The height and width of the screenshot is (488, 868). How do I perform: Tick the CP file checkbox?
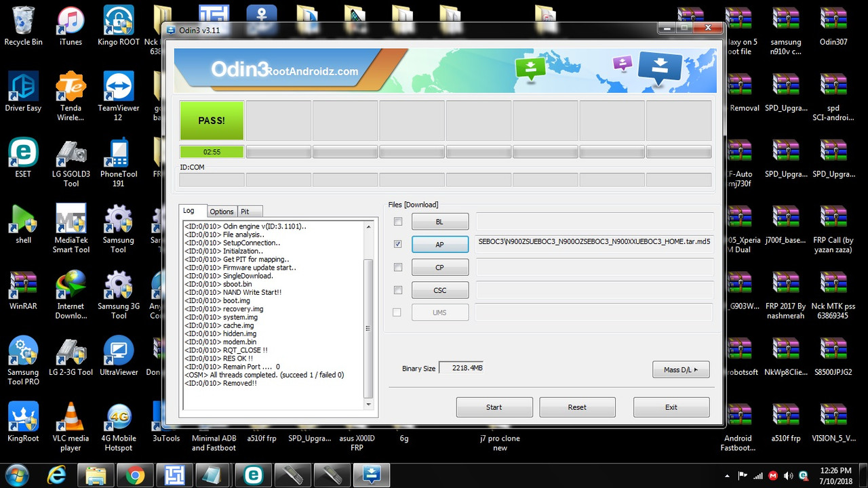point(398,267)
